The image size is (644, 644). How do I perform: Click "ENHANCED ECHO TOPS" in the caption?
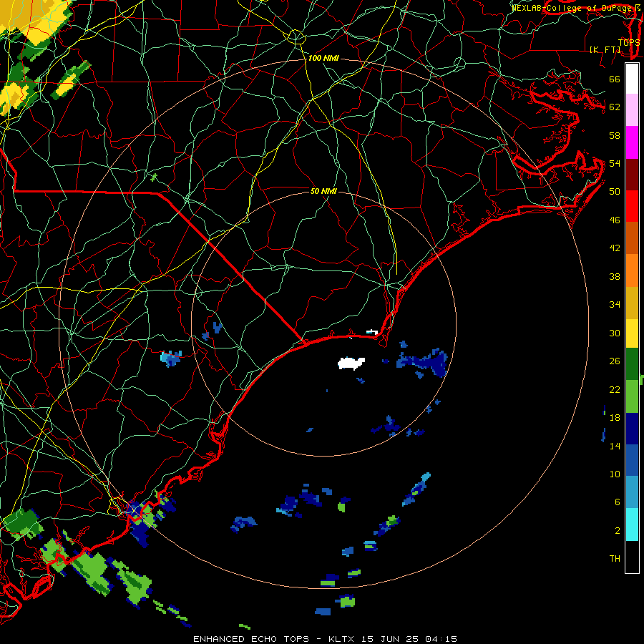tap(251, 639)
